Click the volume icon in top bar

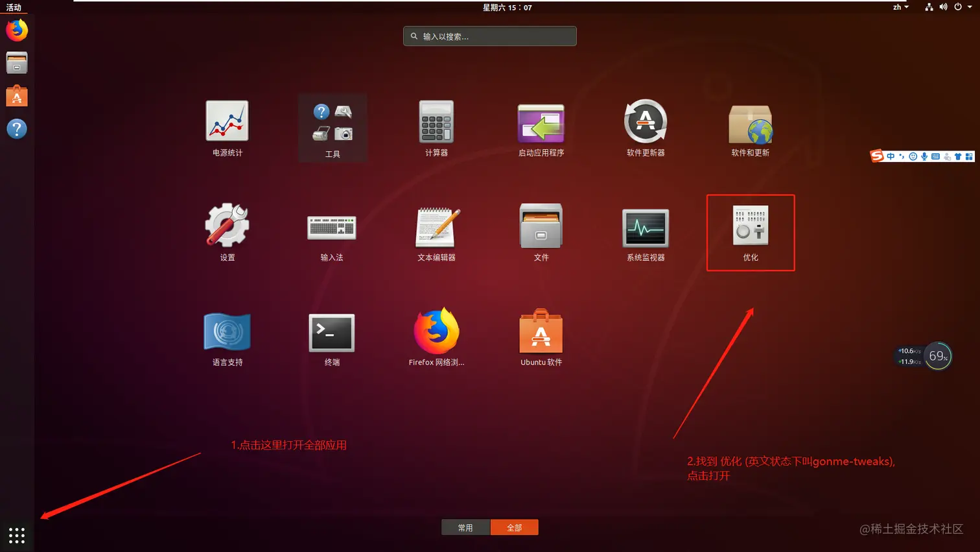click(943, 7)
